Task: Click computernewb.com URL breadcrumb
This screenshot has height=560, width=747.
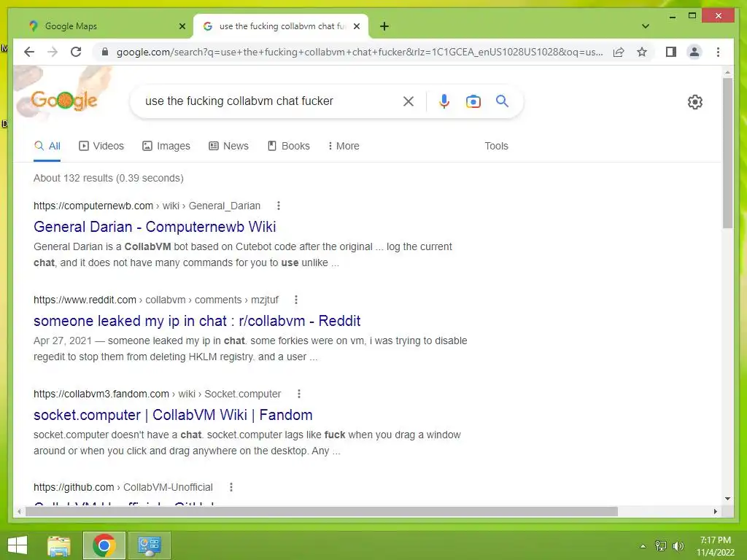Action: coord(147,206)
